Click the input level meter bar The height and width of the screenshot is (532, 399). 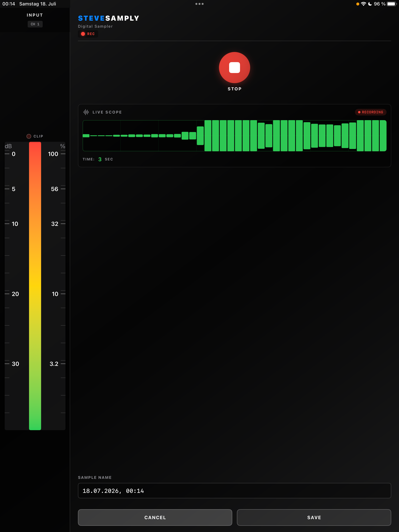[35, 286]
